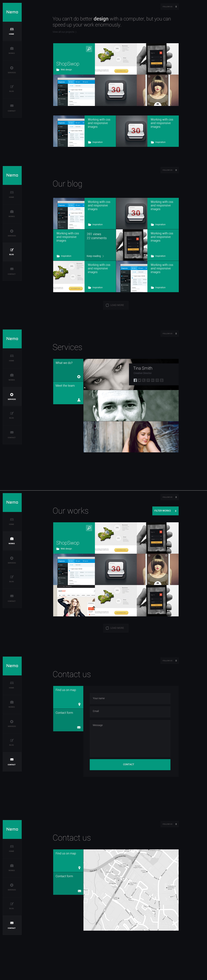Click the person icon on Meet the team tile
207x980 pixels.
tap(79, 400)
